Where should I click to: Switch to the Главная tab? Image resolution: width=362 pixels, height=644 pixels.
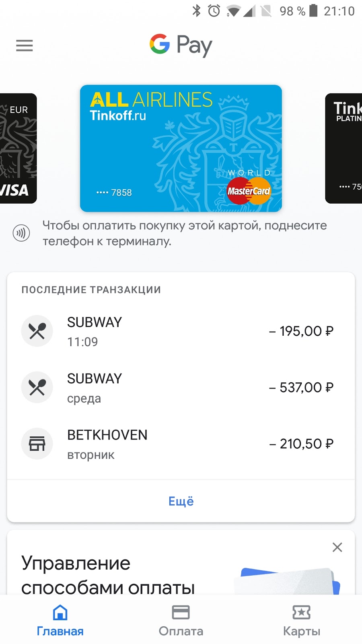point(60,620)
